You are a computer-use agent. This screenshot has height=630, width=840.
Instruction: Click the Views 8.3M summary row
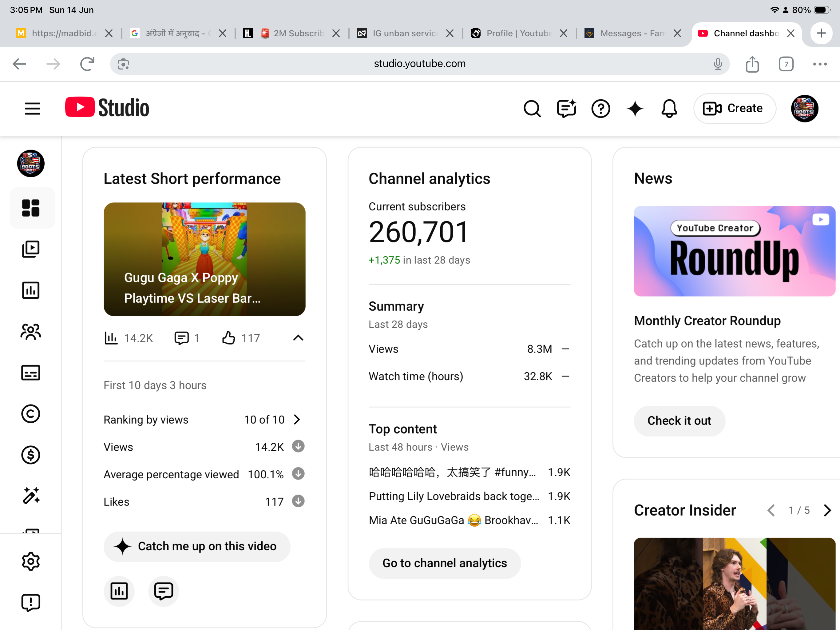pyautogui.click(x=470, y=349)
